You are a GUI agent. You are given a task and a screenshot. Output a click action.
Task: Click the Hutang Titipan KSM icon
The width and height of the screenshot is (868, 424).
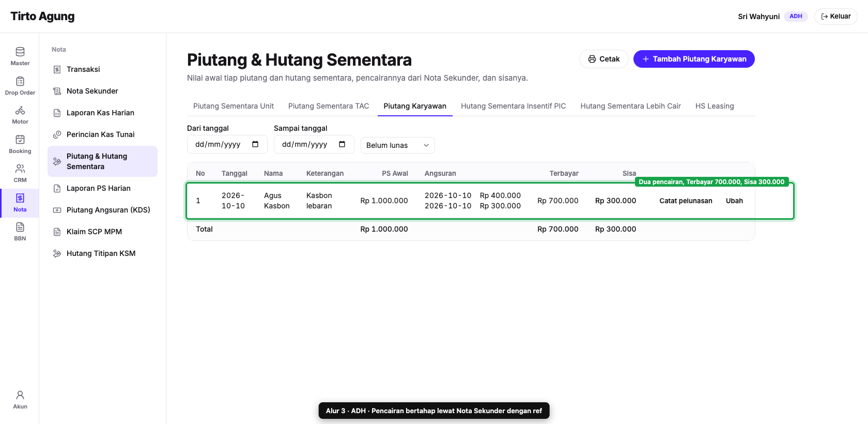[57, 253]
